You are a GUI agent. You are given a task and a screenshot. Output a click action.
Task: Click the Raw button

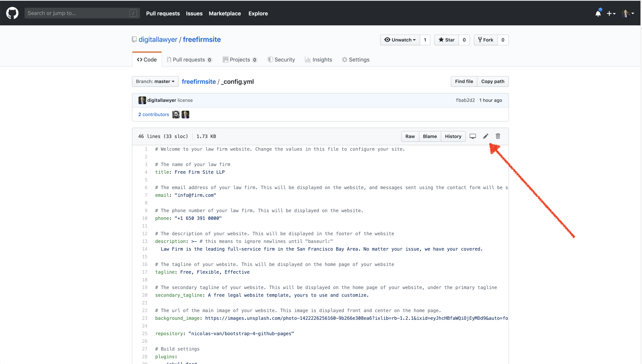point(410,136)
